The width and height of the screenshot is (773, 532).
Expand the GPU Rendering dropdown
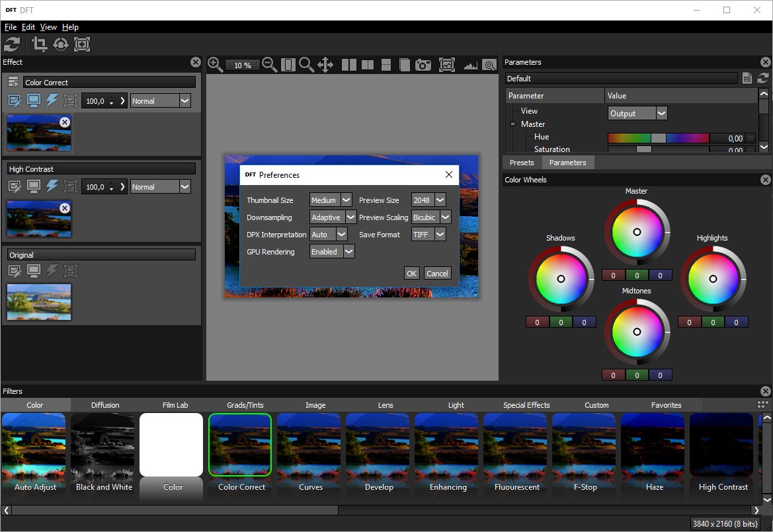(x=332, y=252)
